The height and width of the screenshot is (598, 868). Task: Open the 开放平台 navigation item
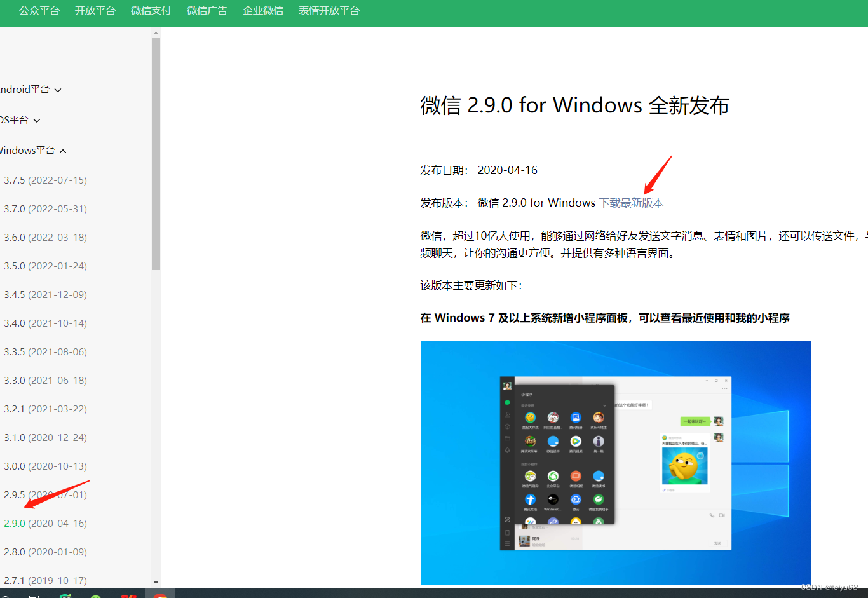[x=95, y=11]
